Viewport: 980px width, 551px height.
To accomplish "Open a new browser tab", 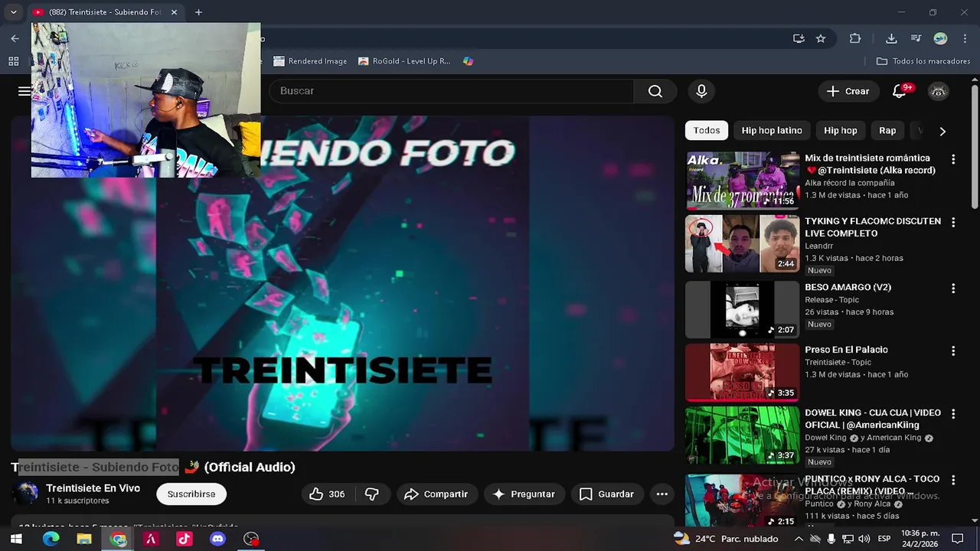I will [198, 12].
